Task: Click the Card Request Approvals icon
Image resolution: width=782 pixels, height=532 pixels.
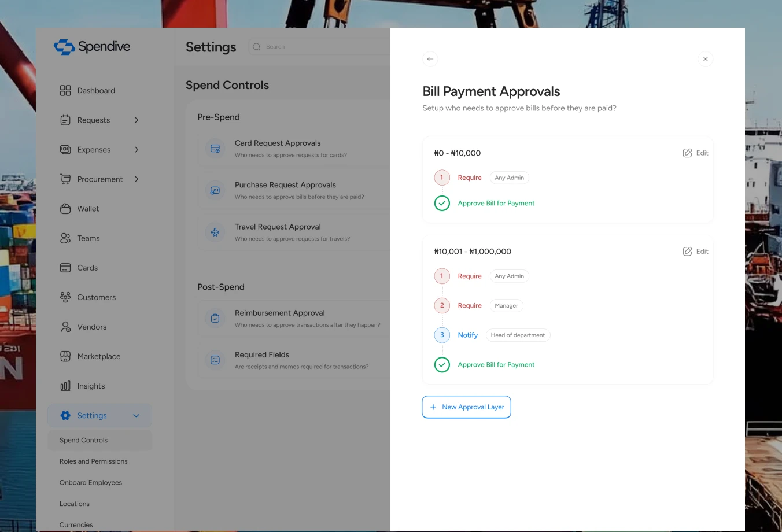Action: [x=215, y=149]
